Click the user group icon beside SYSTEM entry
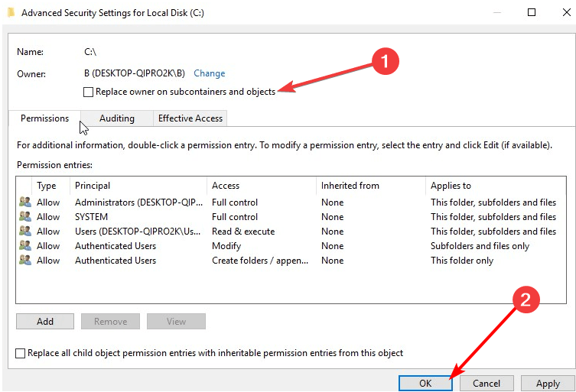Screen dimensions: 576x392 pyautogui.click(x=25, y=216)
